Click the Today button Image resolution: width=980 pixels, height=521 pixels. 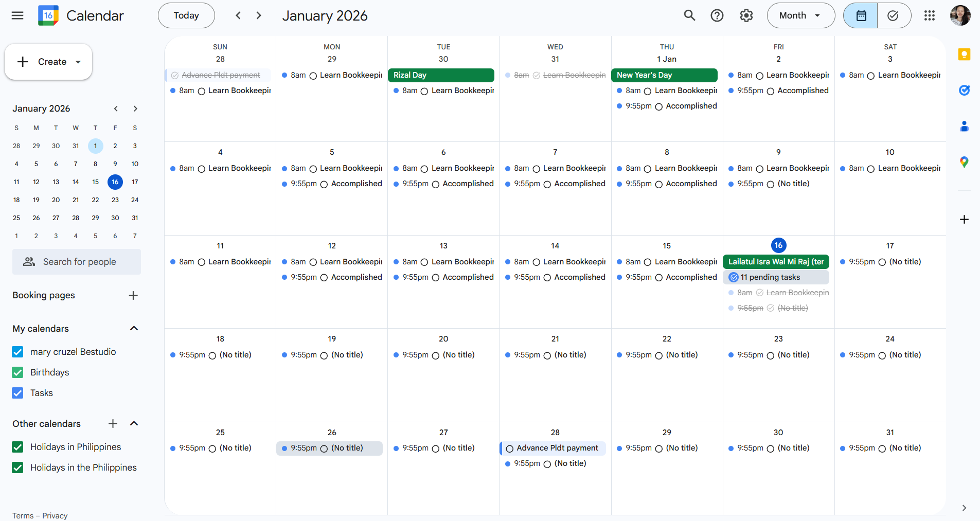click(x=186, y=15)
